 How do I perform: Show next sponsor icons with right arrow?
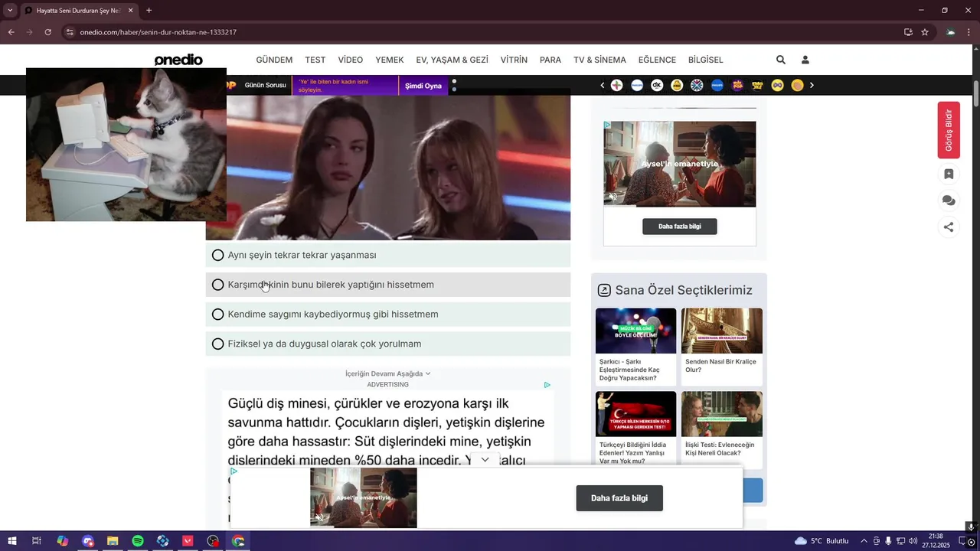tap(812, 85)
